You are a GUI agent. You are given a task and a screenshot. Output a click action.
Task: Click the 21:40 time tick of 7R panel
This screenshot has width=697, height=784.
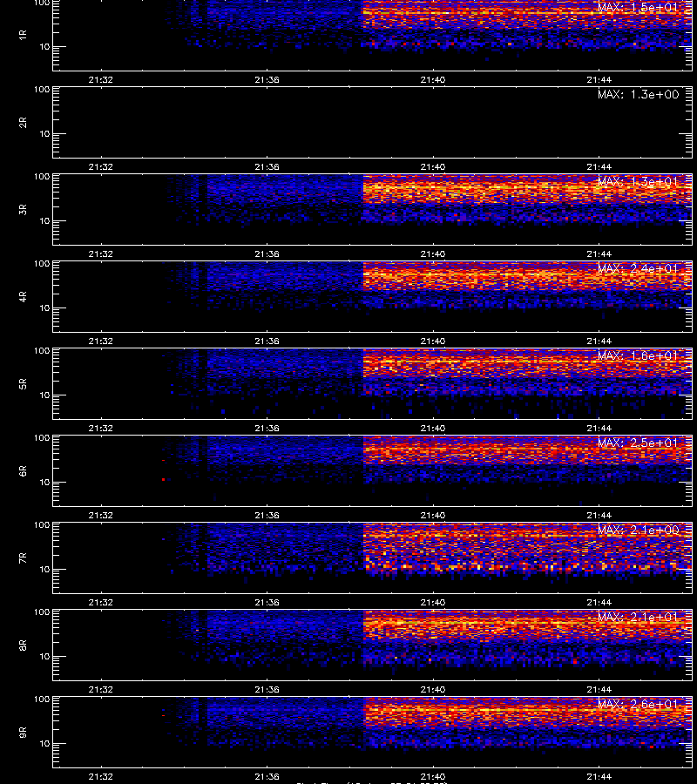tap(432, 603)
